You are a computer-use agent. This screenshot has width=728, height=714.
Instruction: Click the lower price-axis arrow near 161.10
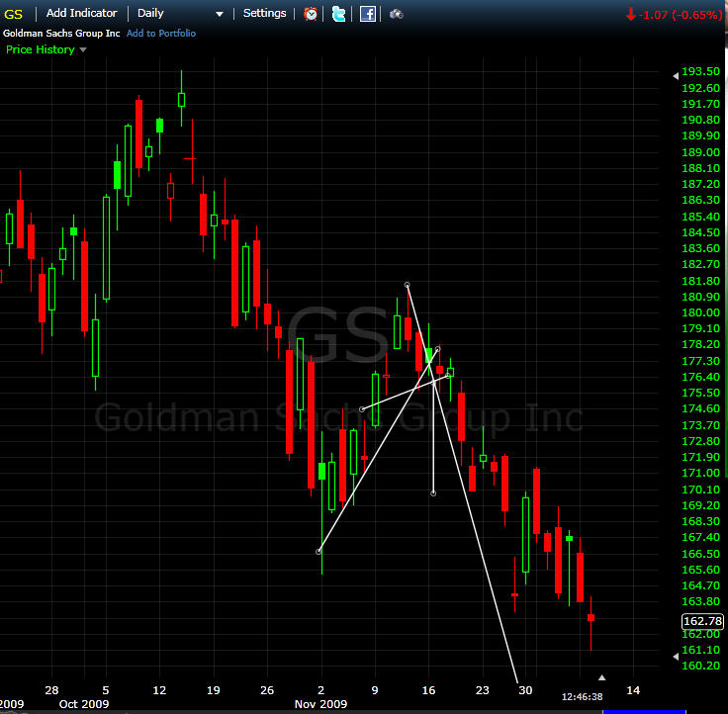click(x=676, y=657)
